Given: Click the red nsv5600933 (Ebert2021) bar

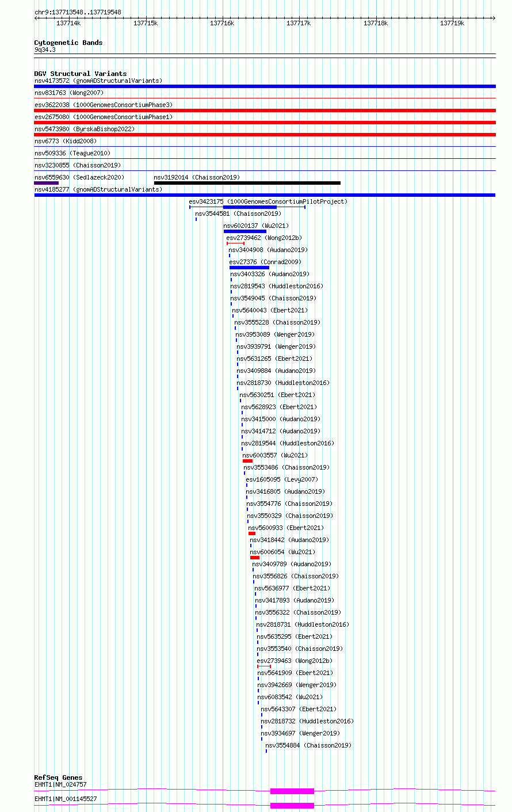Looking at the screenshot, I should 252,533.
